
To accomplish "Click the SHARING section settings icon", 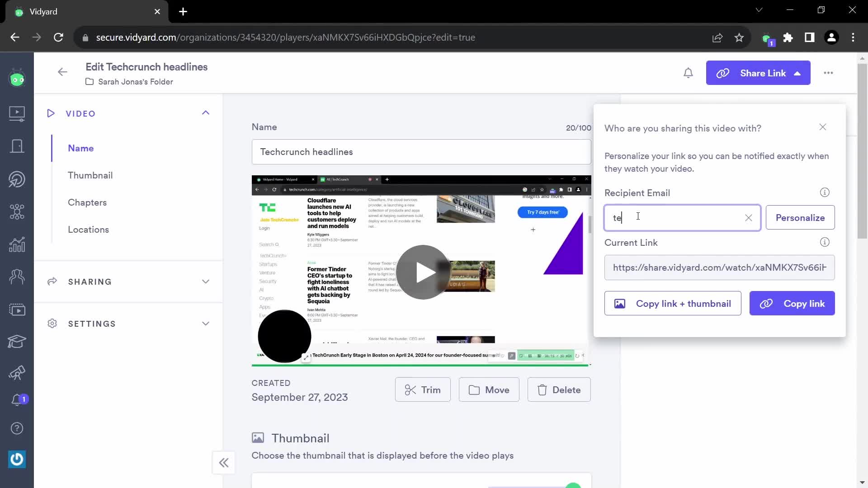I will 52,281.
